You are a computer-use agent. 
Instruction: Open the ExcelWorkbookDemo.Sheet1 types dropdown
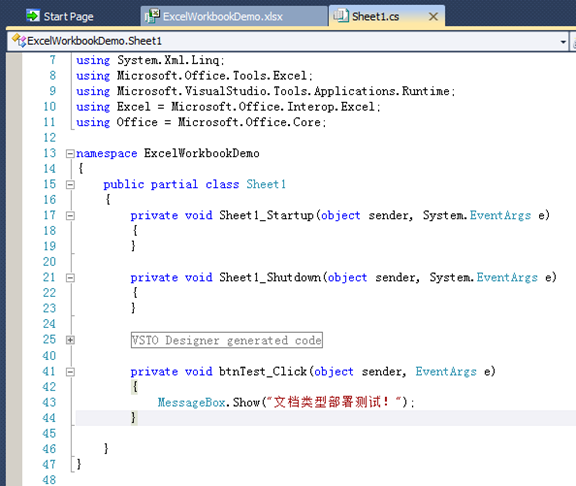click(x=563, y=42)
